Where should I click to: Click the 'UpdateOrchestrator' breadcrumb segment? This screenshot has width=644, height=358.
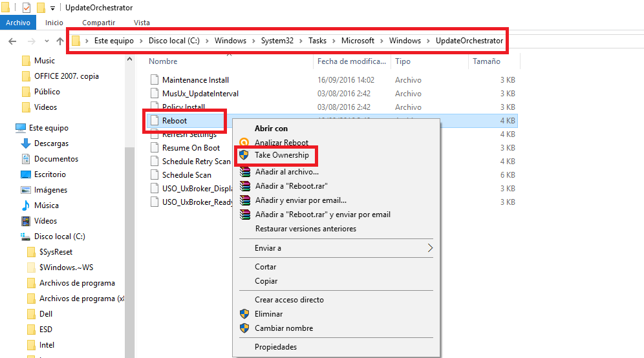tap(469, 41)
